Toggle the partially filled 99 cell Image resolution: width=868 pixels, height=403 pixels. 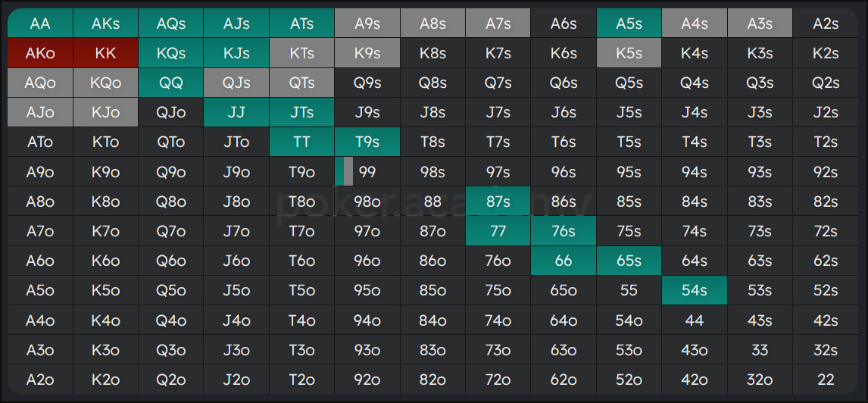point(367,171)
